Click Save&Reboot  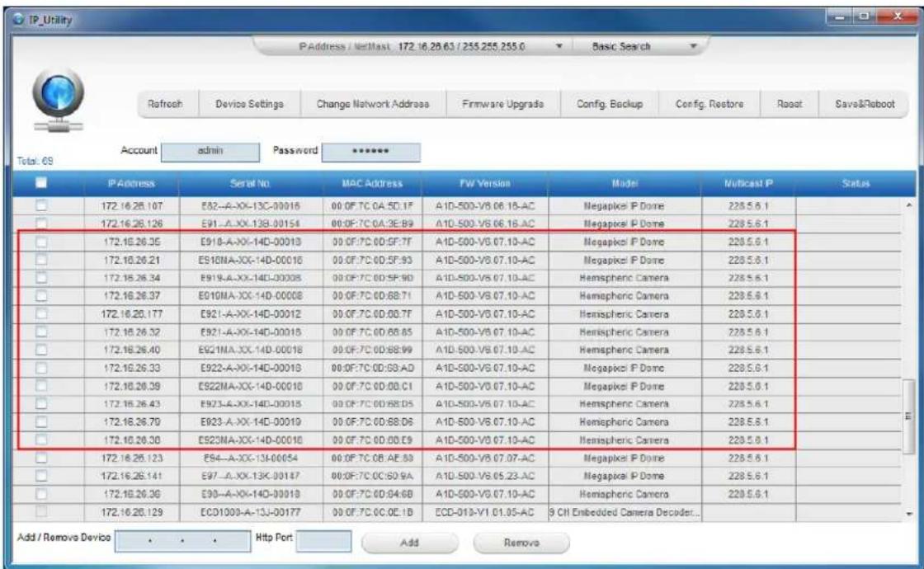(x=865, y=104)
